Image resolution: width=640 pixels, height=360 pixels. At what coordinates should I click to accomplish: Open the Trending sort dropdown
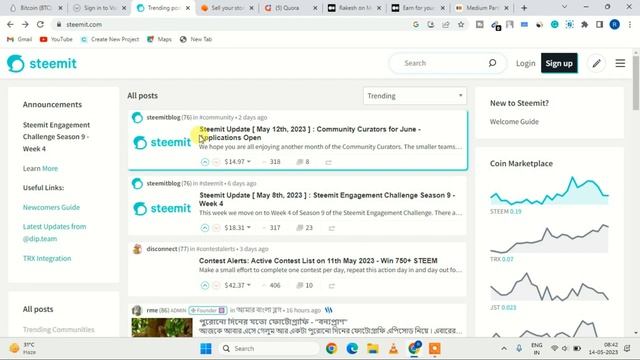(x=415, y=96)
